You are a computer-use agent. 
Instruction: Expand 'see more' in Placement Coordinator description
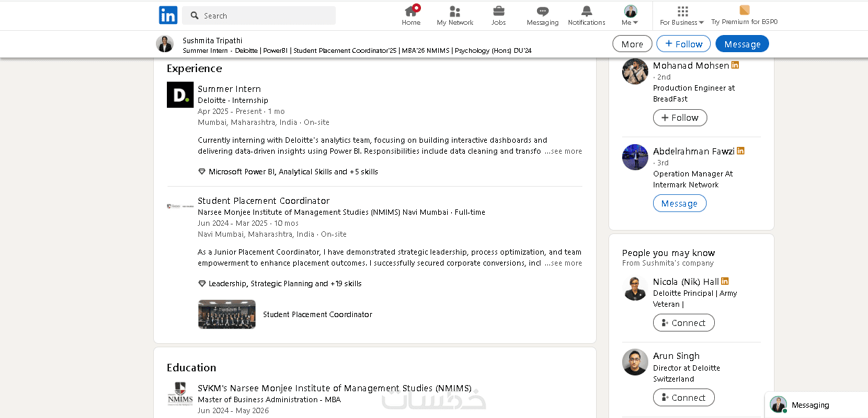(x=563, y=263)
